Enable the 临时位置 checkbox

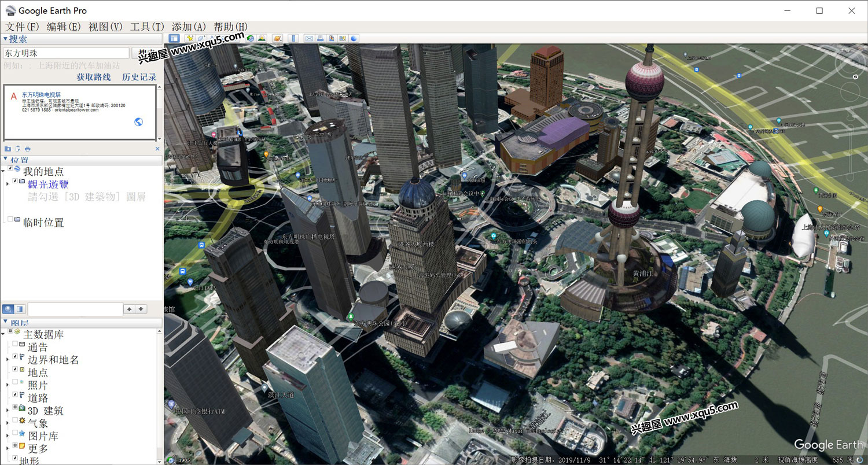[10, 219]
